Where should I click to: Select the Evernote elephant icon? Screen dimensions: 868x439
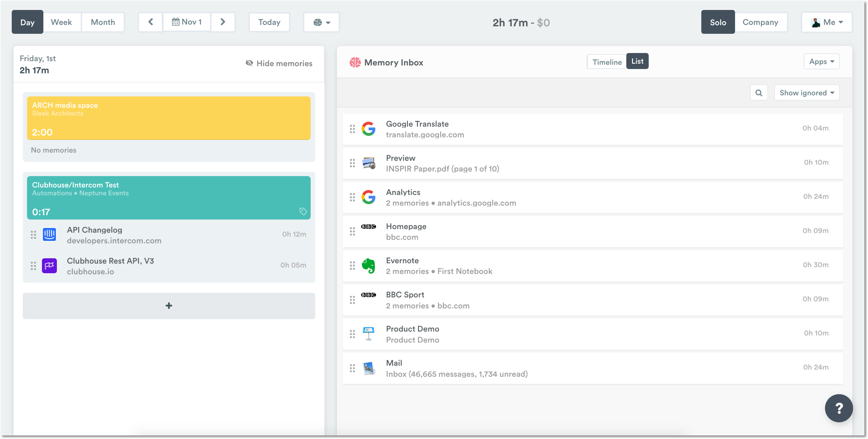click(369, 266)
